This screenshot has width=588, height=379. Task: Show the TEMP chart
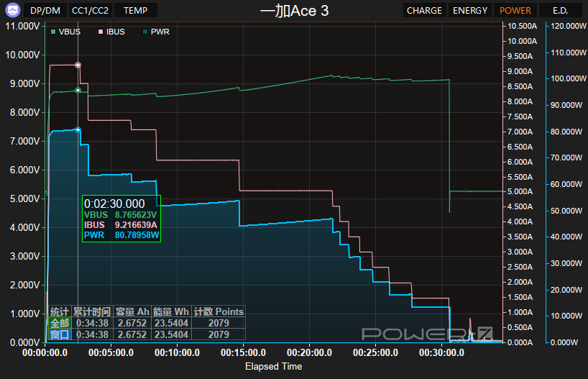pyautogui.click(x=135, y=11)
